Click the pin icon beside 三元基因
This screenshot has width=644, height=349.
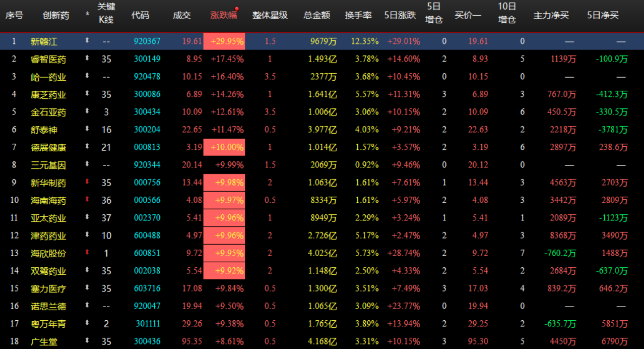(x=87, y=164)
